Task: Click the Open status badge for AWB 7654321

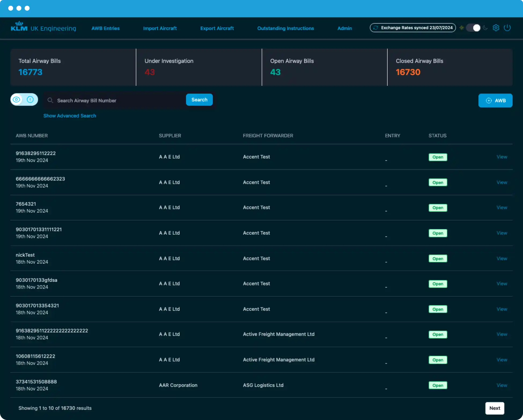Action: [437, 207]
